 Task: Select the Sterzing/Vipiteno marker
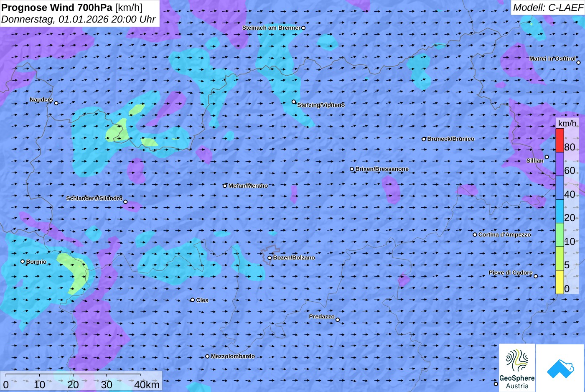(294, 102)
